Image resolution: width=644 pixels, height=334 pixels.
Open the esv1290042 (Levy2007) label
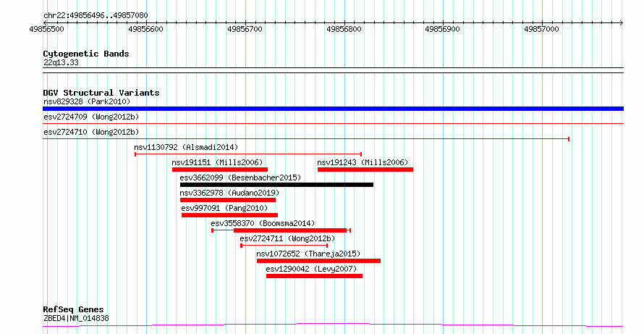click(311, 269)
